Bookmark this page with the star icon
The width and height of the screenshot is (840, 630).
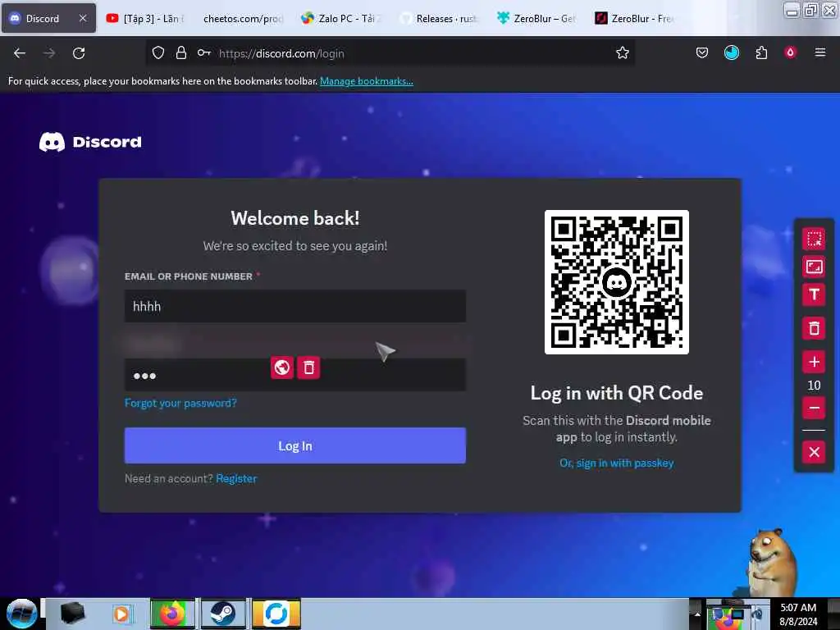point(623,52)
